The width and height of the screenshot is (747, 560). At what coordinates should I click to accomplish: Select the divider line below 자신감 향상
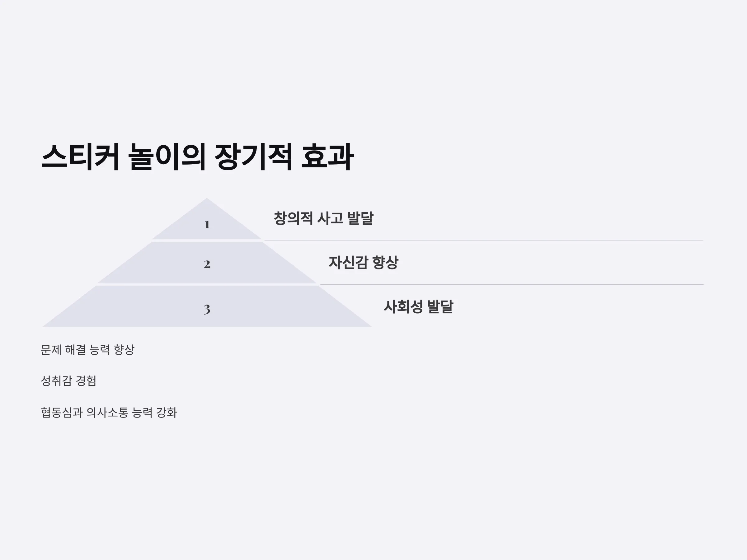[512, 285]
